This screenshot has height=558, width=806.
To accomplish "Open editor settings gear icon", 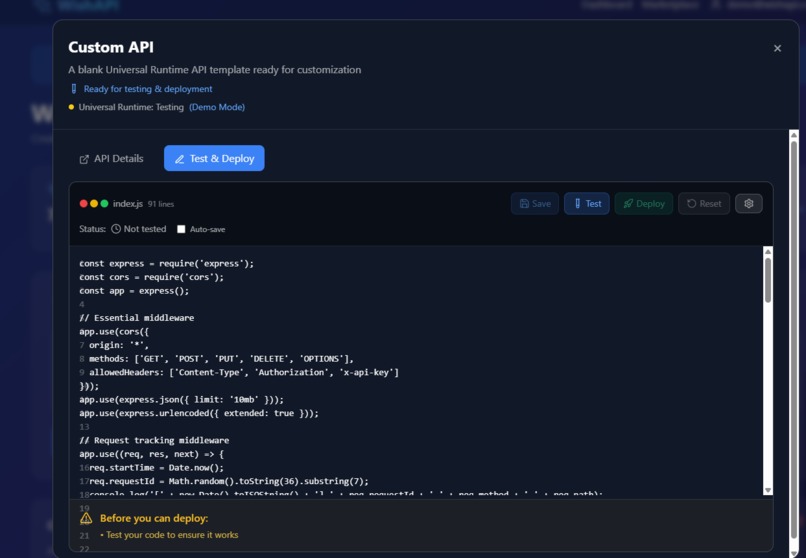I will point(748,203).
